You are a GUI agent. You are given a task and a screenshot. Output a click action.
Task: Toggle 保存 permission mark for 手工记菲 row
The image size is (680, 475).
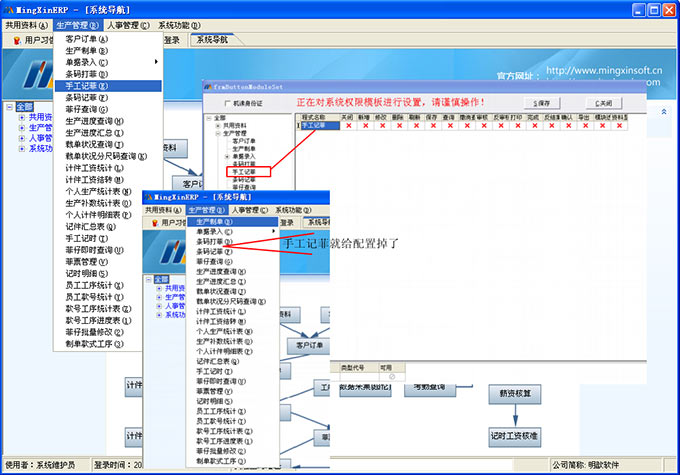[433, 125]
